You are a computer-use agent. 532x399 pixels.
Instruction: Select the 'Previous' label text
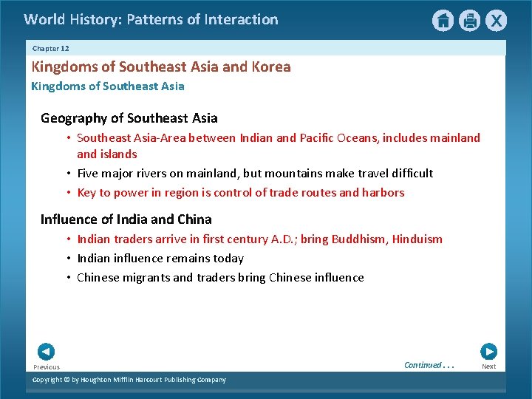[x=47, y=367]
